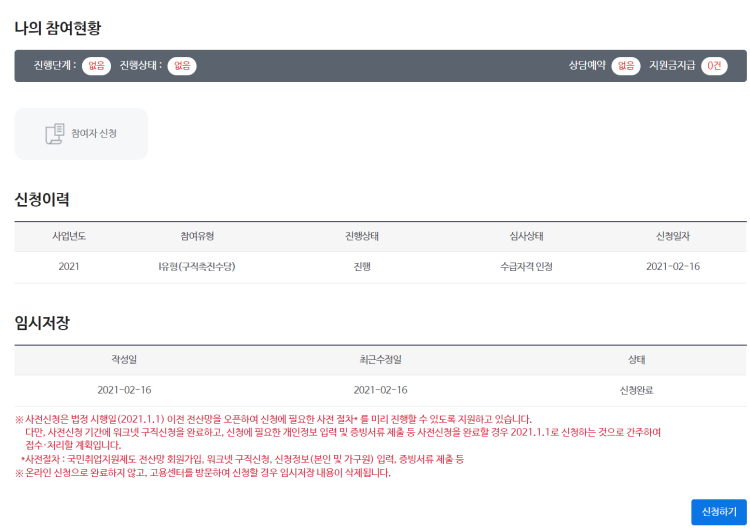Click the 작성일 column header
Screen dimensions: 750x532
tap(124, 360)
